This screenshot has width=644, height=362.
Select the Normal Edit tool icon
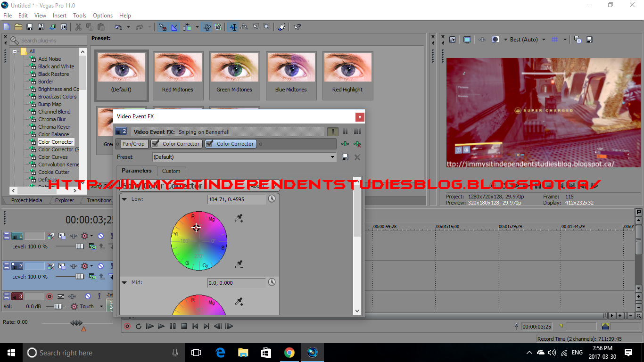[233, 27]
